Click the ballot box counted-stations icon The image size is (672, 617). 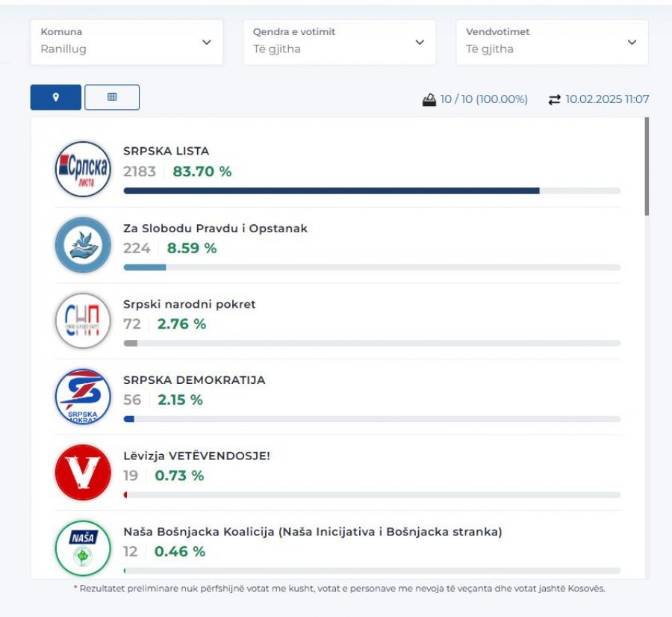429,100
